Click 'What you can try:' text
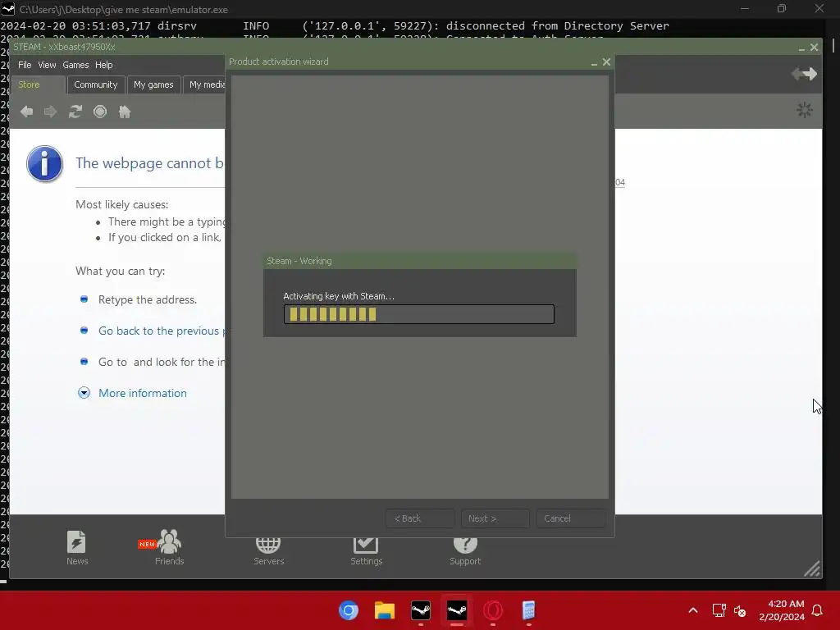Image resolution: width=840 pixels, height=630 pixels. [120, 271]
